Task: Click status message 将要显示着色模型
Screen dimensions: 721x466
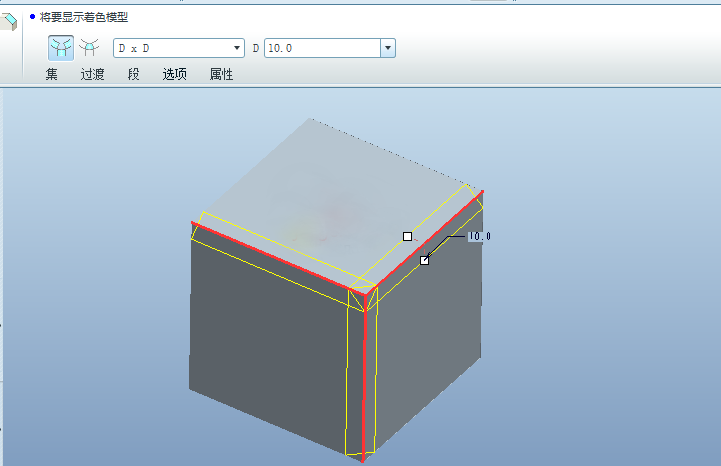Action: [84, 17]
